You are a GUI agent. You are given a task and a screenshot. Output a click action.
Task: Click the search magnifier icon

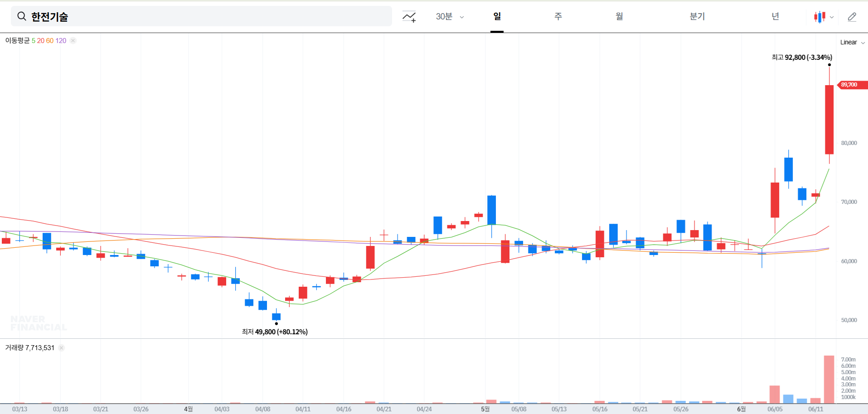(x=21, y=16)
